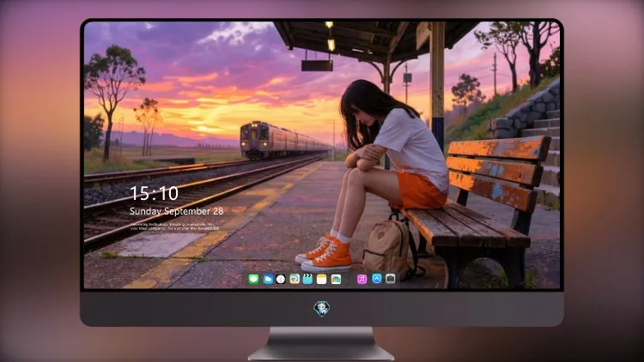The width and height of the screenshot is (644, 362).
Task: Open the Finder-style file manager dock icon
Action: 295,280
